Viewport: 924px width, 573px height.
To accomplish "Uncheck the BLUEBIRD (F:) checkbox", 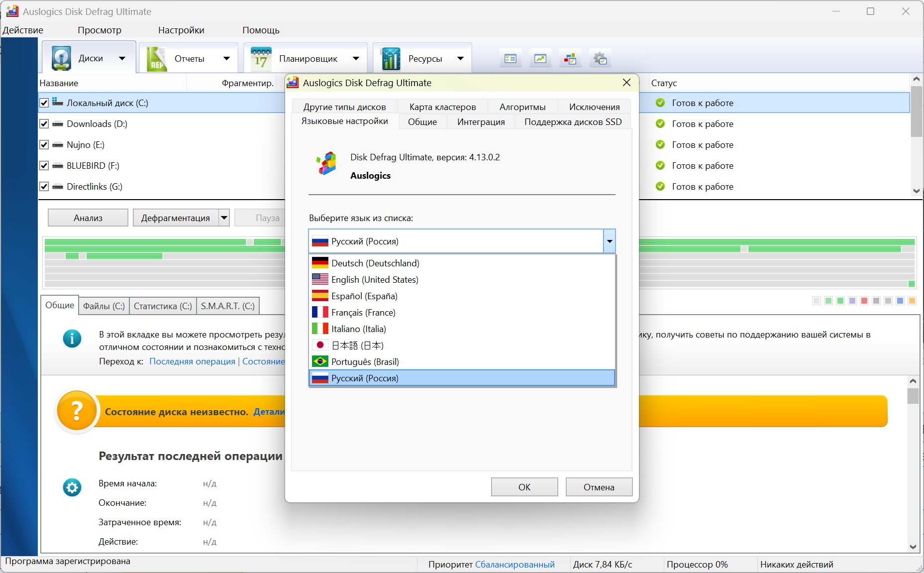I will click(x=44, y=166).
